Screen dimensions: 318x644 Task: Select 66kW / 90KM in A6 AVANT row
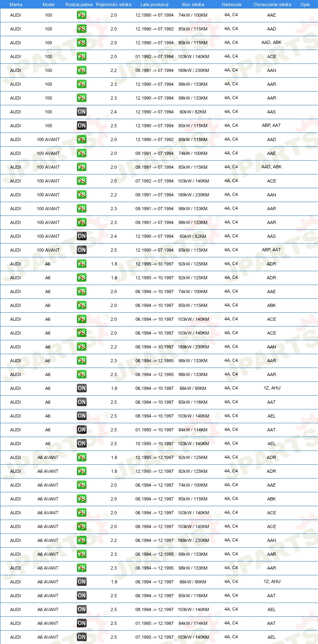click(193, 582)
